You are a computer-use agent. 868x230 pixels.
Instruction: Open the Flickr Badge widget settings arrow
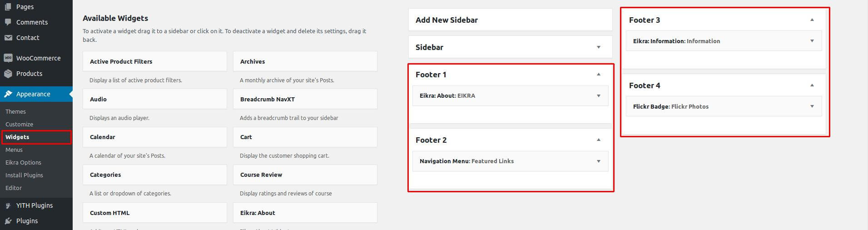click(x=812, y=106)
